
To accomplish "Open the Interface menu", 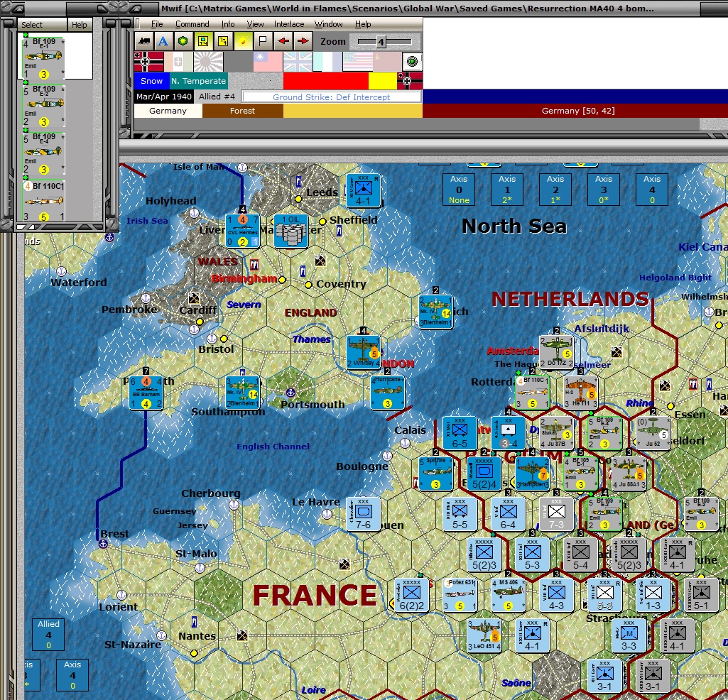I will pos(289,24).
